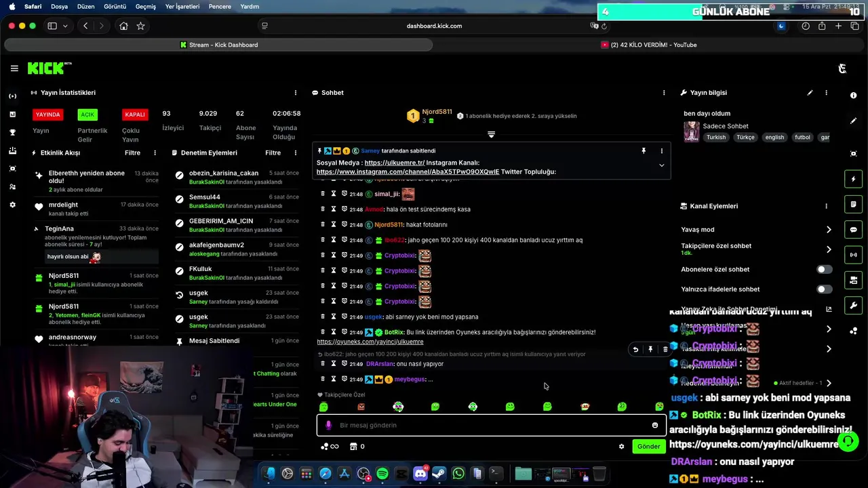Open the settings gear in left sidebar
This screenshot has width=868, height=488.
[12, 205]
